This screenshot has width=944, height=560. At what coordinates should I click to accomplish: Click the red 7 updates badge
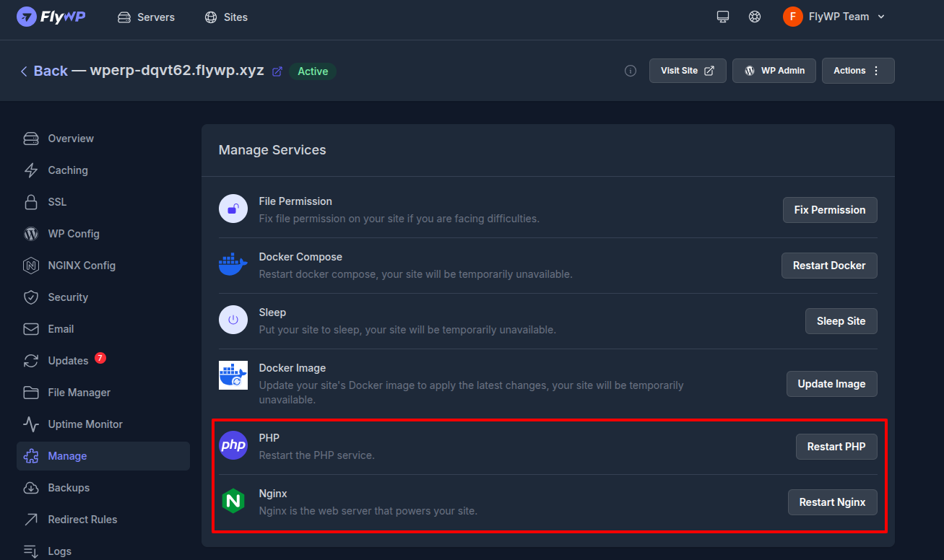[100, 358]
